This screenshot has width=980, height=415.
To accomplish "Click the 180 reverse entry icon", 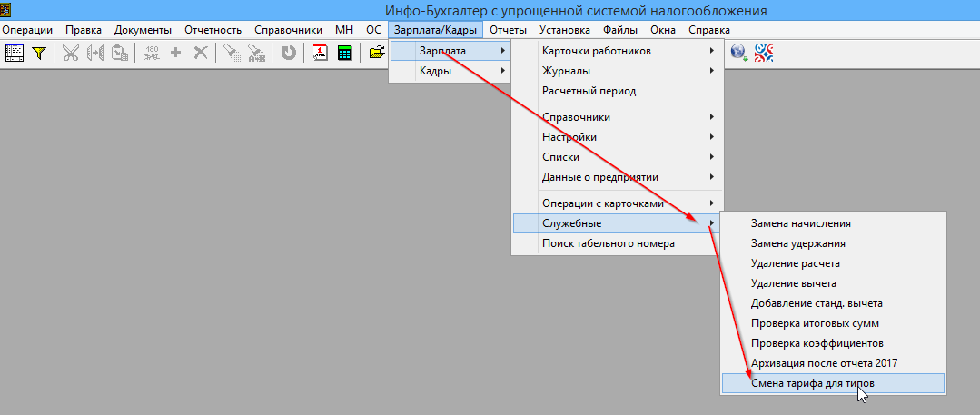I will point(152,53).
